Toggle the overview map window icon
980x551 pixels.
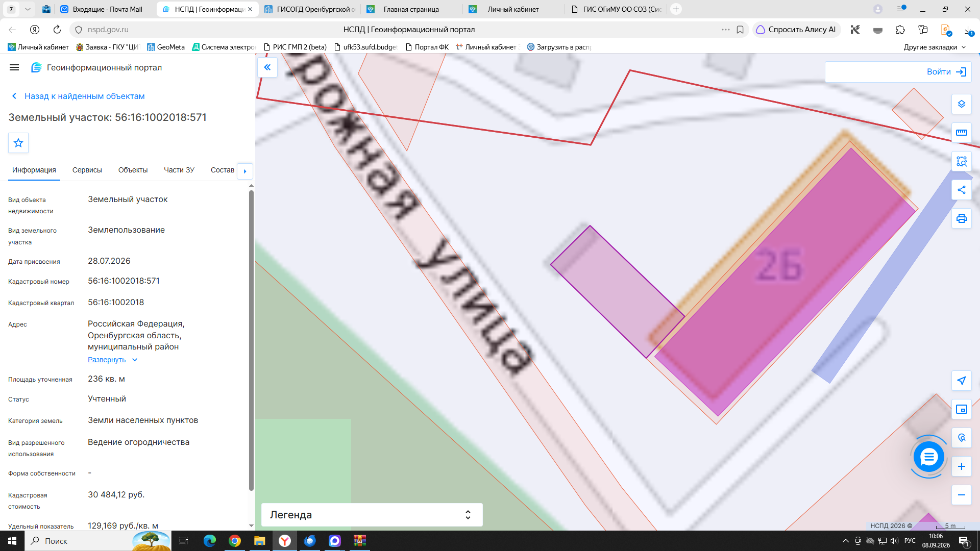tap(961, 409)
